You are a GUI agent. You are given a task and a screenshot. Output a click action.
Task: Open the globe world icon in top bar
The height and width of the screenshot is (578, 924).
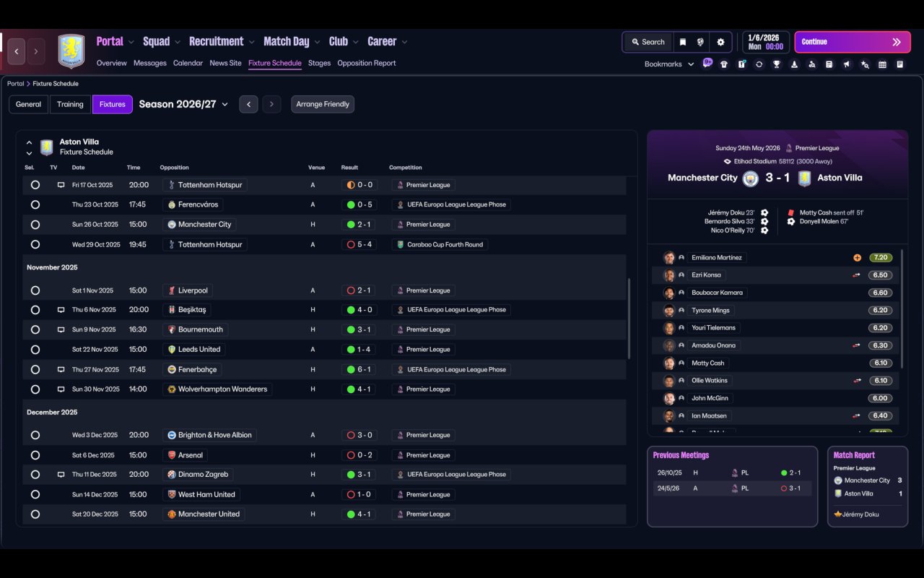tap(700, 42)
